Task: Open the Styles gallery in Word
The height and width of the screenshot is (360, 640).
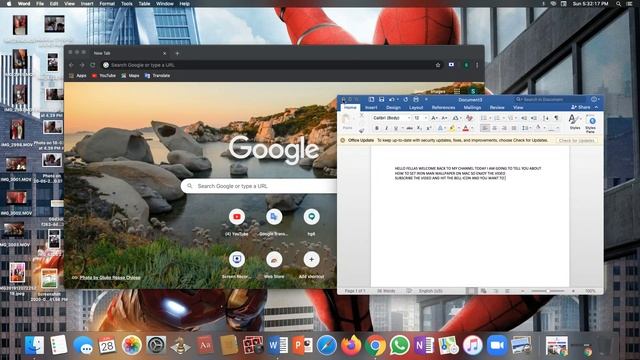Action: (x=574, y=122)
